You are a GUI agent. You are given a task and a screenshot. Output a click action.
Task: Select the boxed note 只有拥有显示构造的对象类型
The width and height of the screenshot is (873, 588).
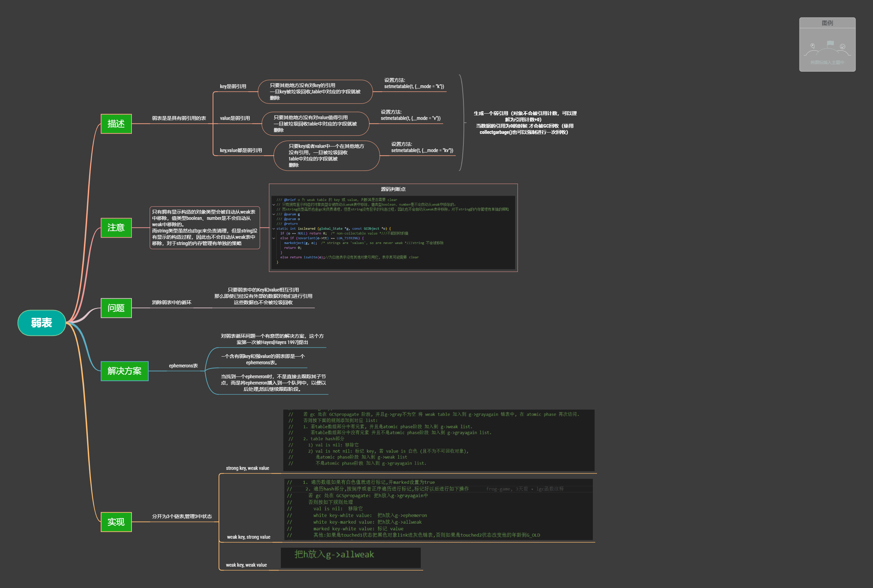(x=205, y=228)
